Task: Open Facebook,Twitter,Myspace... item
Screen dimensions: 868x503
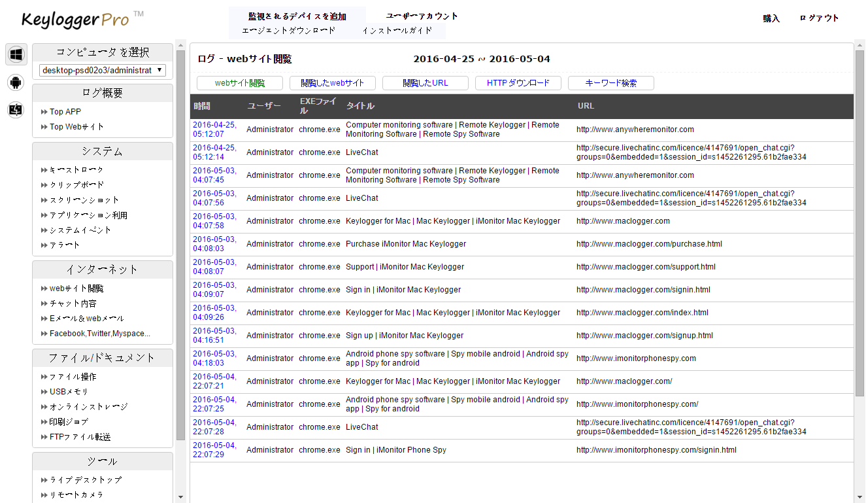Action: tap(100, 334)
